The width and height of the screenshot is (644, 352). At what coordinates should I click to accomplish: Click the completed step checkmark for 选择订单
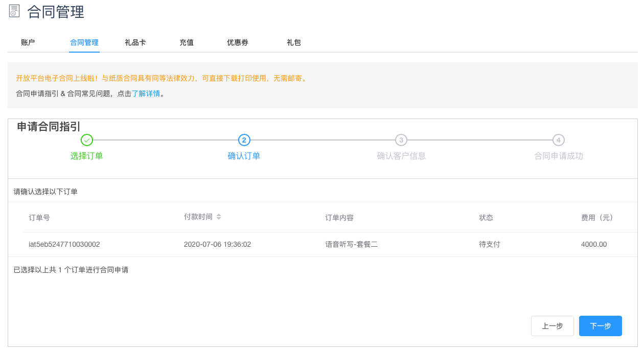click(x=87, y=140)
